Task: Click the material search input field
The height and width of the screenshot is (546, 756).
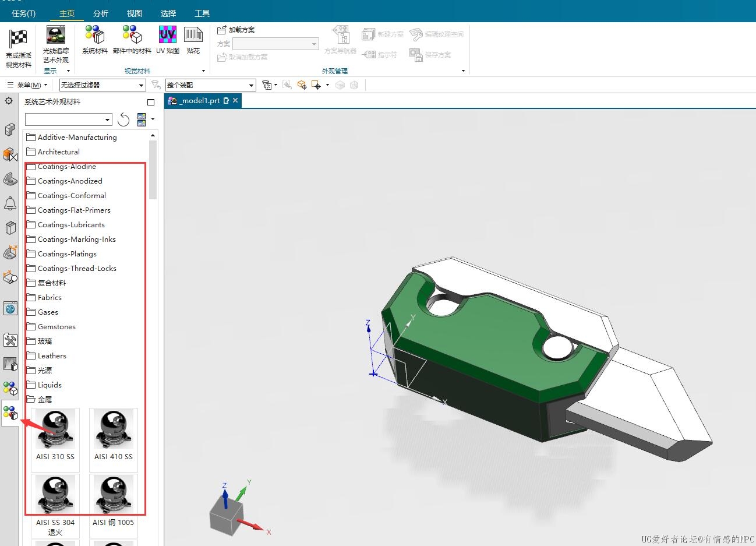Action: point(65,119)
